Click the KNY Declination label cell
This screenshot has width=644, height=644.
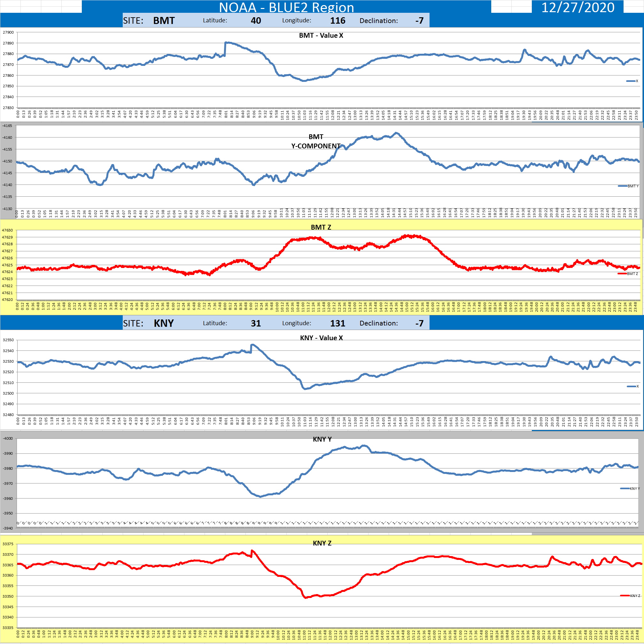(378, 323)
